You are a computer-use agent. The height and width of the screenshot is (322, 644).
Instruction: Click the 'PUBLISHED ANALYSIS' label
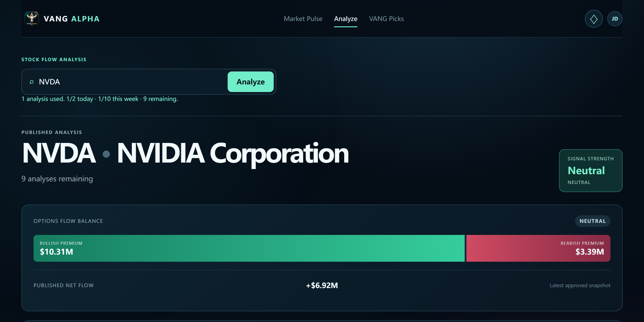(52, 132)
